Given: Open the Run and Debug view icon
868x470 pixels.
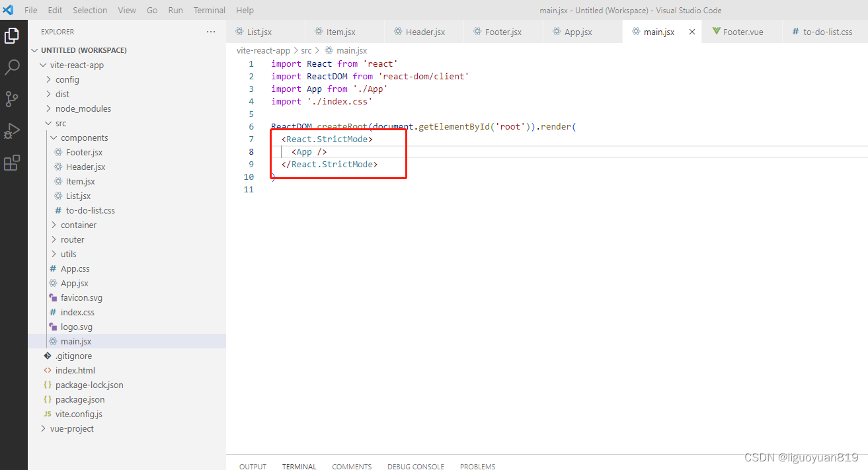Looking at the screenshot, I should click(x=12, y=131).
